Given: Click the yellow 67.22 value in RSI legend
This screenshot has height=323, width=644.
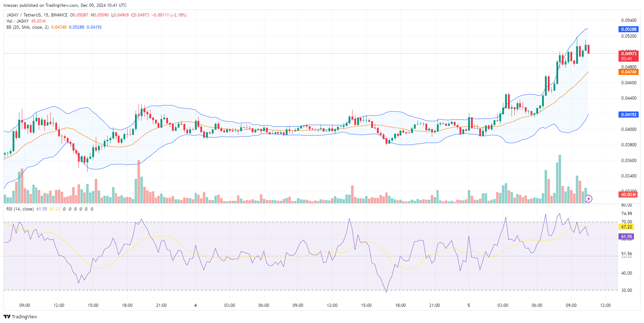Looking at the screenshot, I should pyautogui.click(x=55, y=209).
